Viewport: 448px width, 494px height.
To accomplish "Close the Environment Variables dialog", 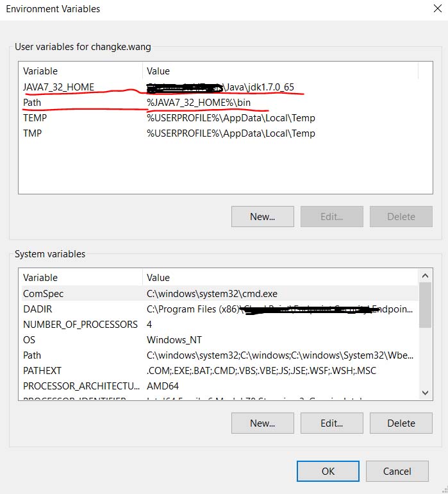I will click(x=438, y=8).
